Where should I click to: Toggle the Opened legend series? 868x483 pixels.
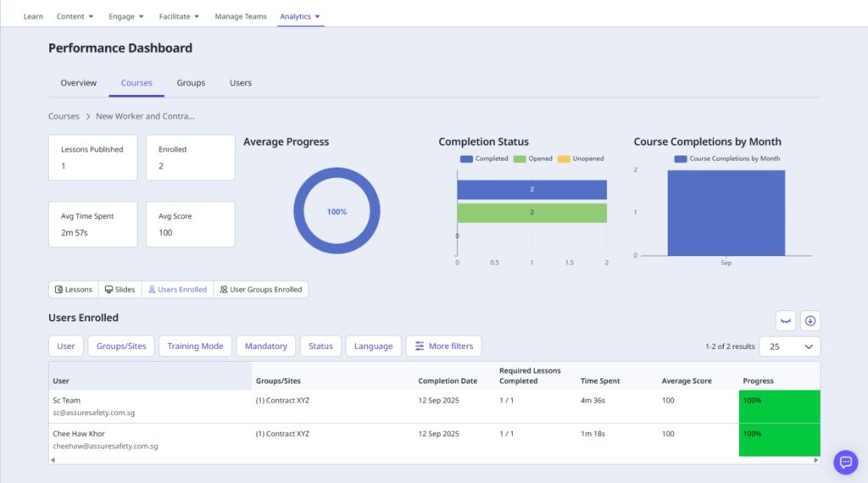(x=532, y=158)
